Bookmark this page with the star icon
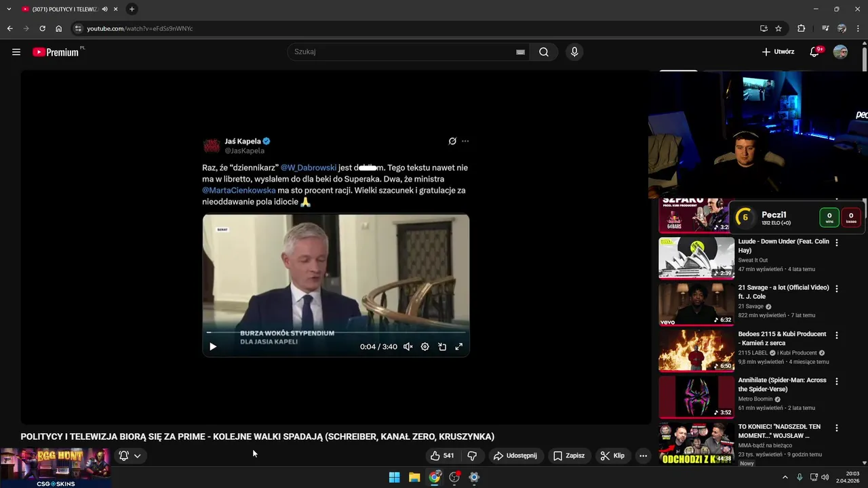868x488 pixels. [778, 28]
